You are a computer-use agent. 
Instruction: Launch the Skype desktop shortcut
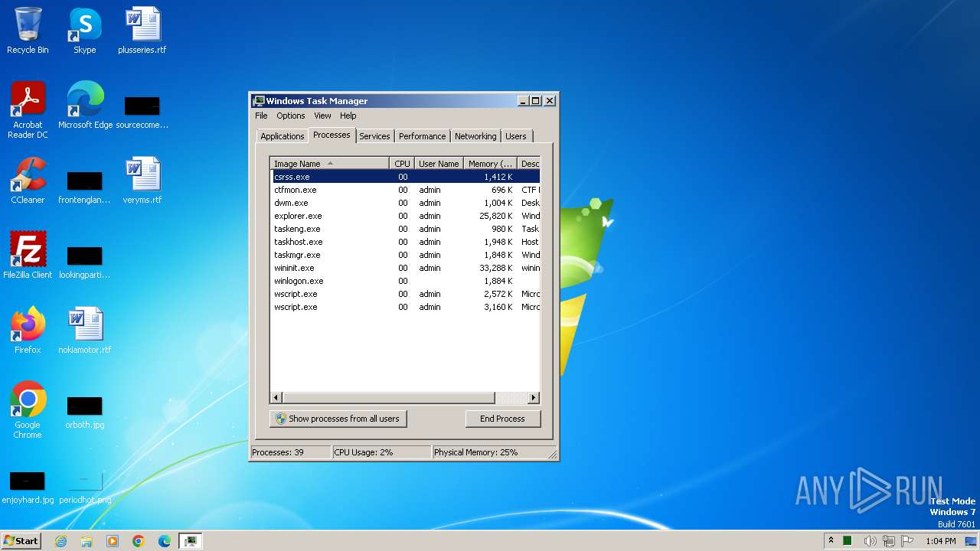[x=85, y=31]
